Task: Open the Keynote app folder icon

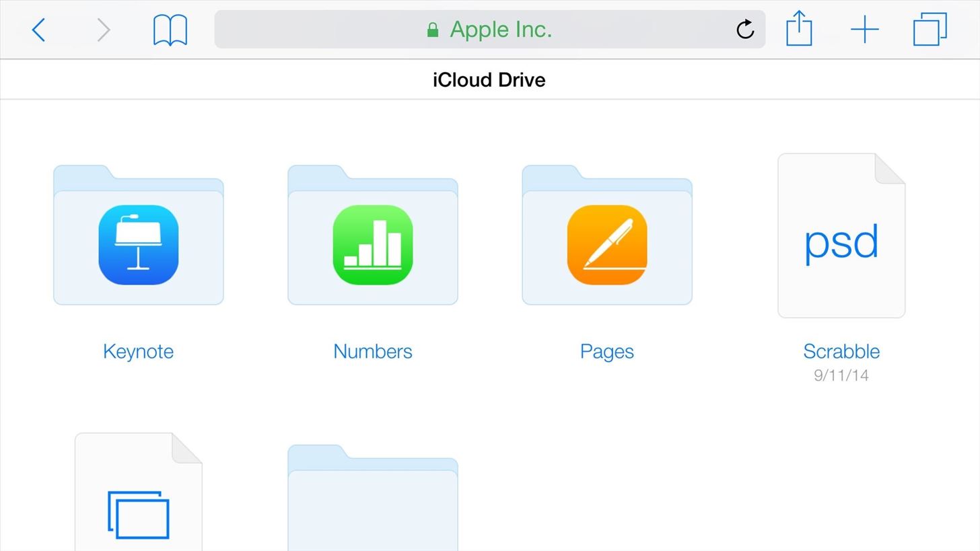Action: (138, 244)
